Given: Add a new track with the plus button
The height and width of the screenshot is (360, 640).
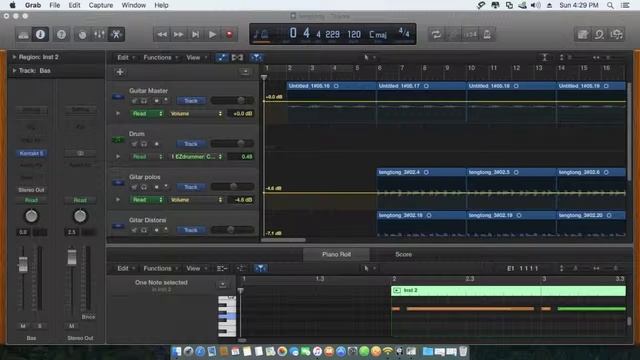Looking at the screenshot, I should click(x=120, y=72).
